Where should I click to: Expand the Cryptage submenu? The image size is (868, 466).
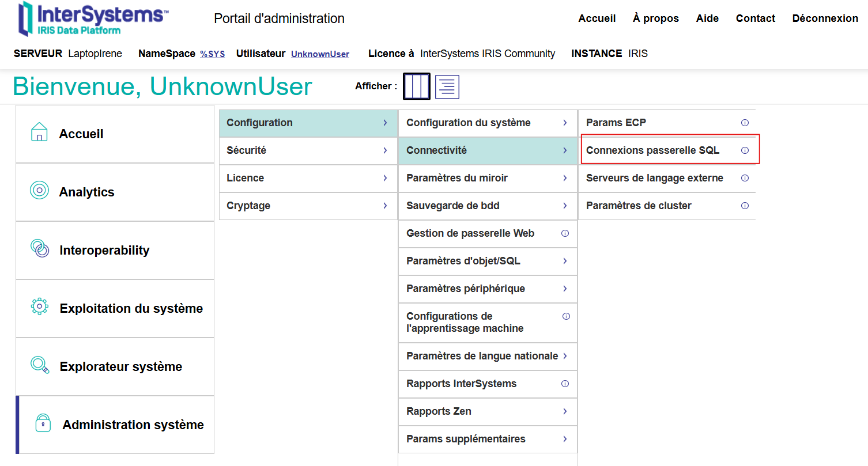308,206
